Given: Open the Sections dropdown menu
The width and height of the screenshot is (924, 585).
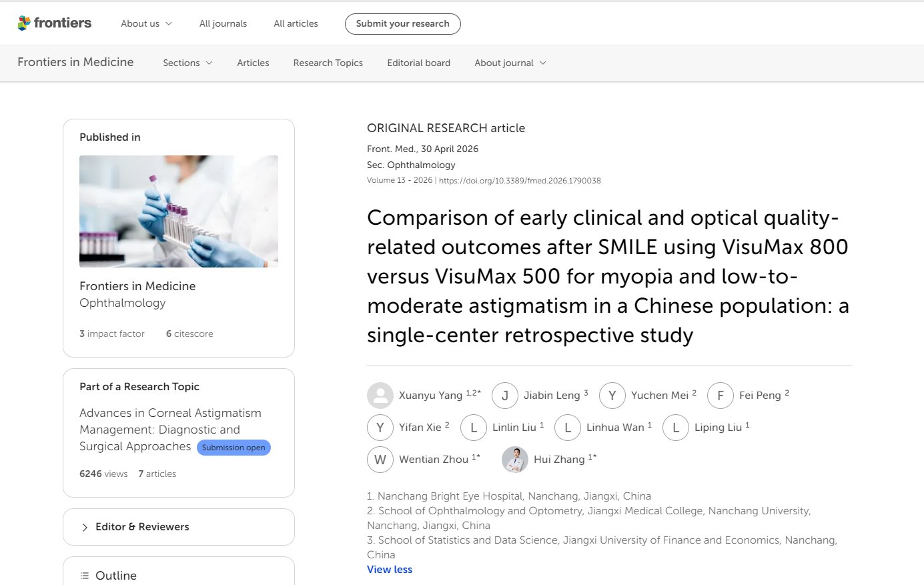Looking at the screenshot, I should tap(188, 63).
